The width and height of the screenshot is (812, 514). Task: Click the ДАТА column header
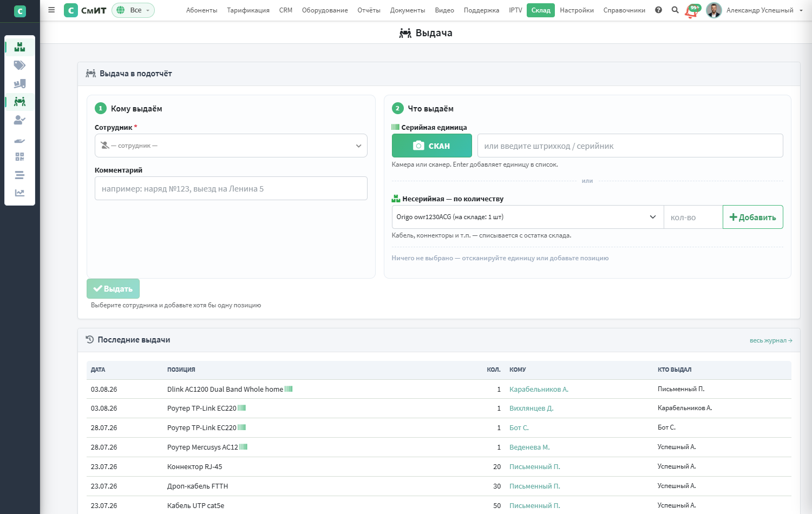[98, 370]
